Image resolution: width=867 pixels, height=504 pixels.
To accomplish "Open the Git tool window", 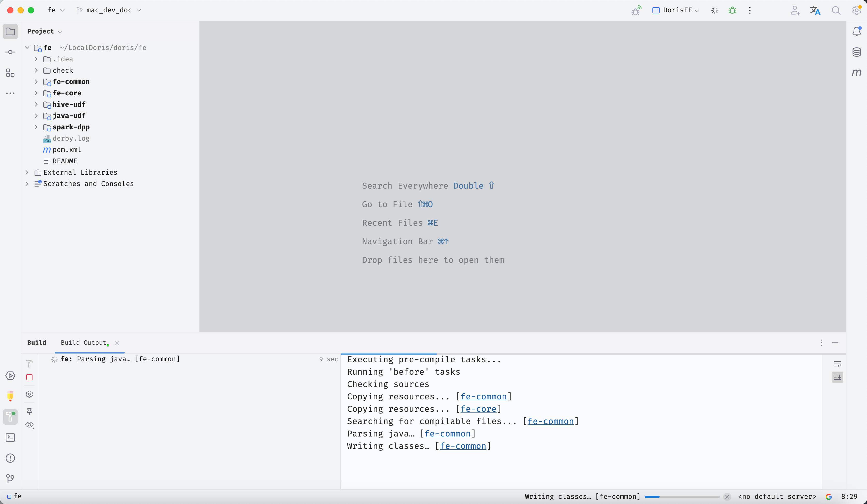I will [x=10, y=478].
